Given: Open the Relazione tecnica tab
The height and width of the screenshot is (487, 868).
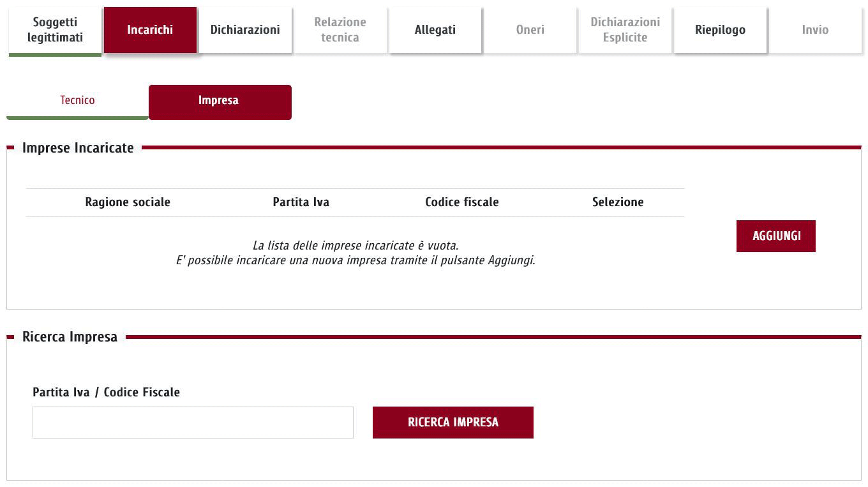Looking at the screenshot, I should pos(340,30).
